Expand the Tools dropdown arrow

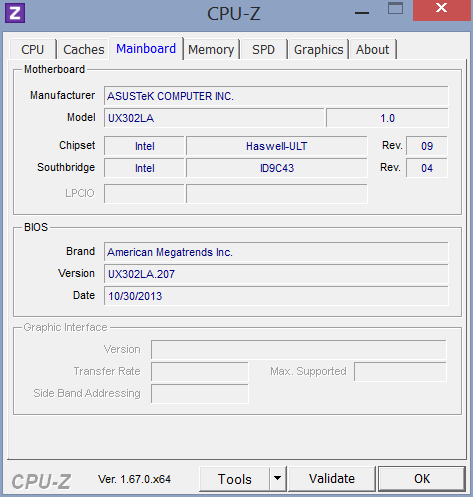click(x=277, y=479)
